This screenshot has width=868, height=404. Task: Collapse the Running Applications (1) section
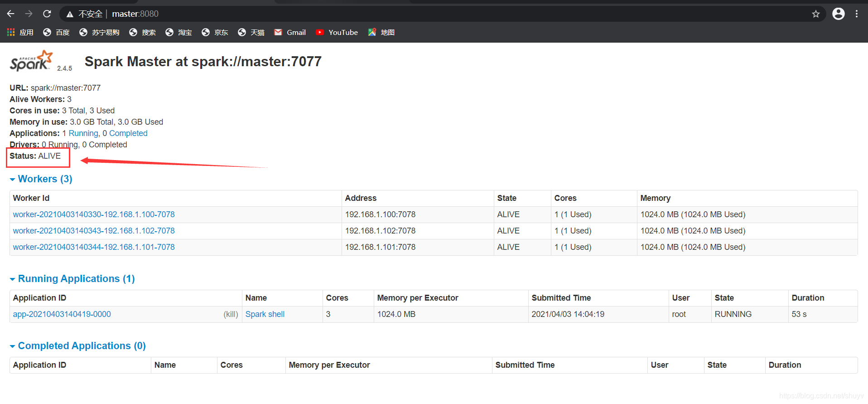72,279
